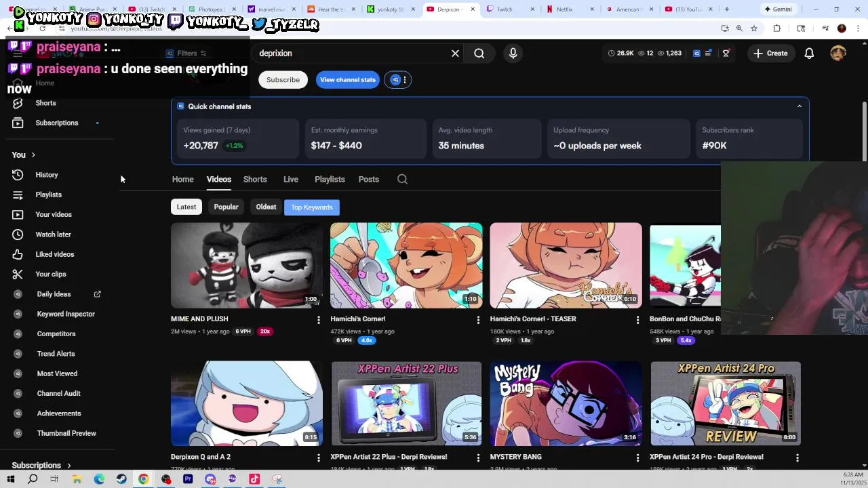
Task: Click the blue vidIQ logo icon in the header stats bar
Action: 696,54
